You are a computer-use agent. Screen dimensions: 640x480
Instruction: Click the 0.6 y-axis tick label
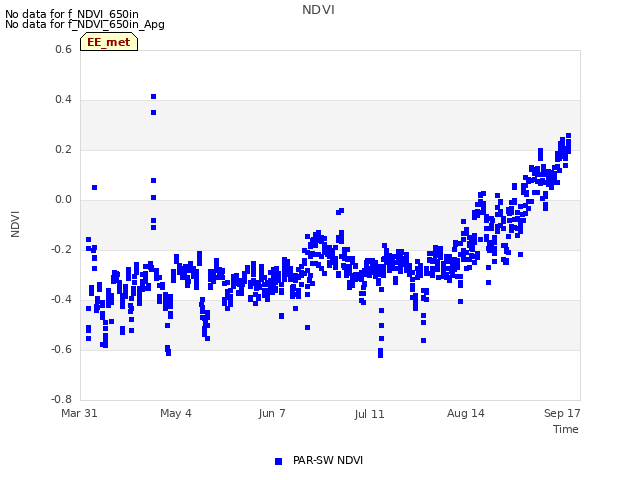click(x=63, y=49)
